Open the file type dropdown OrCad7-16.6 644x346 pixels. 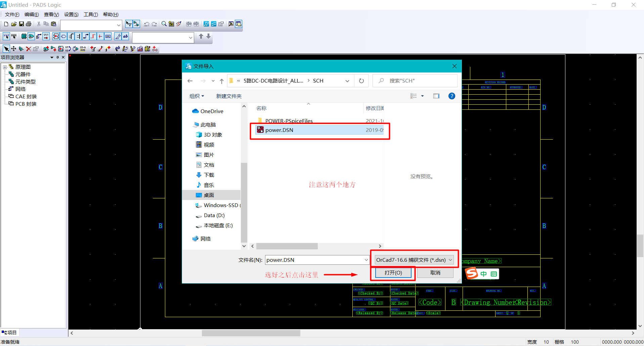coord(415,260)
